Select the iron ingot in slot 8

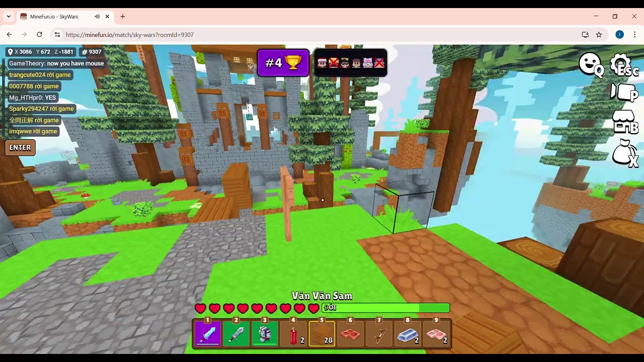(x=408, y=333)
